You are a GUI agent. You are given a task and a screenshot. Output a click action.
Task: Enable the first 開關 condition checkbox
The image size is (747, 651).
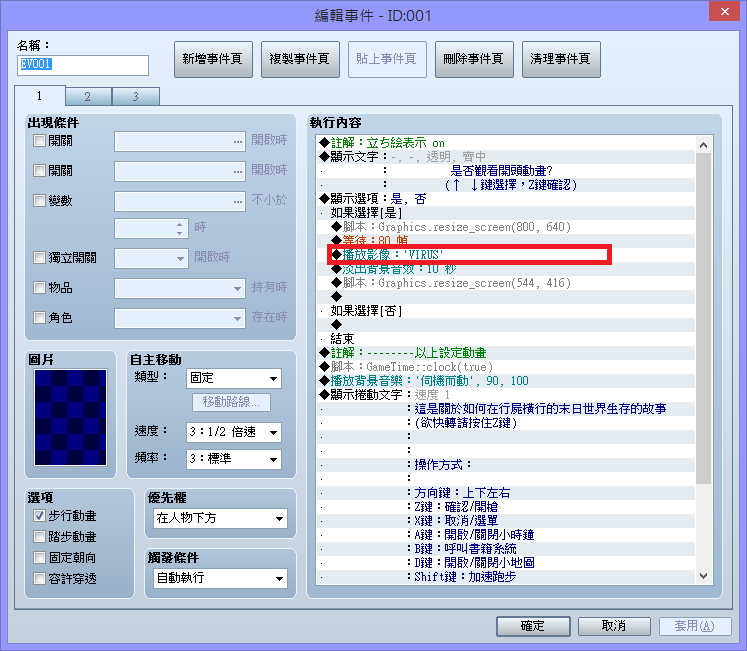[x=40, y=141]
